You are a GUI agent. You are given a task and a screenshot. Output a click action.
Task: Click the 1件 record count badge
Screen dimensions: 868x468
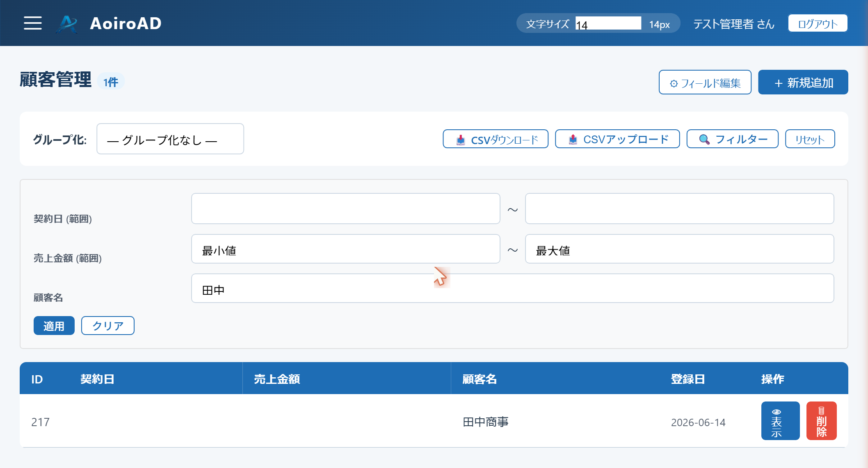coord(111,82)
